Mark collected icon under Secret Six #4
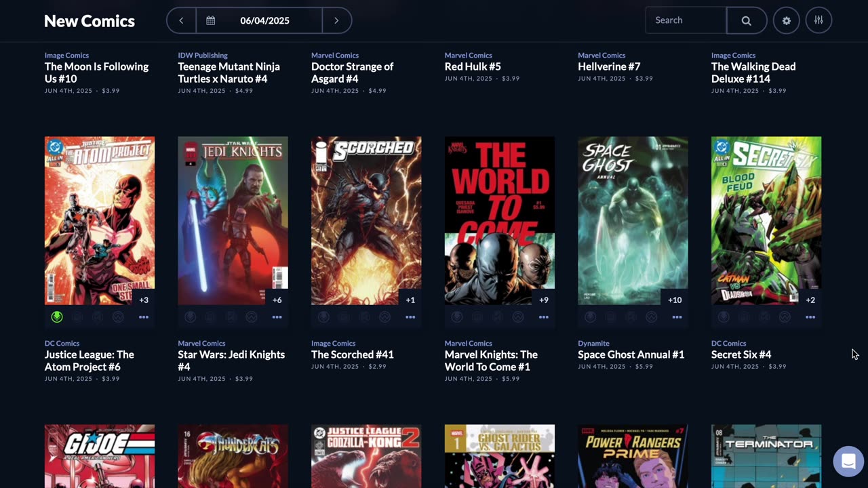The width and height of the screenshot is (868, 488). [744, 317]
